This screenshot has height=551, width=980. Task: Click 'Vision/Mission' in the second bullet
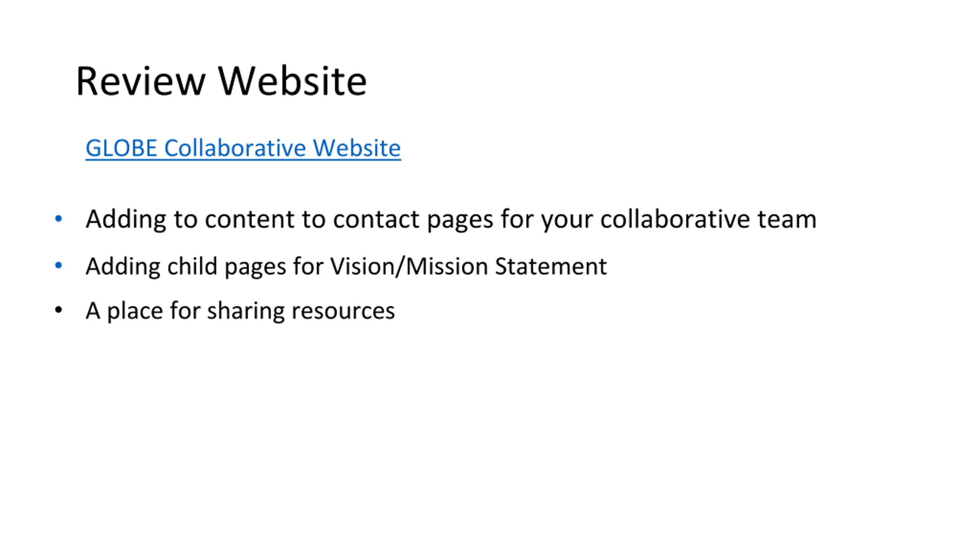[409, 266]
